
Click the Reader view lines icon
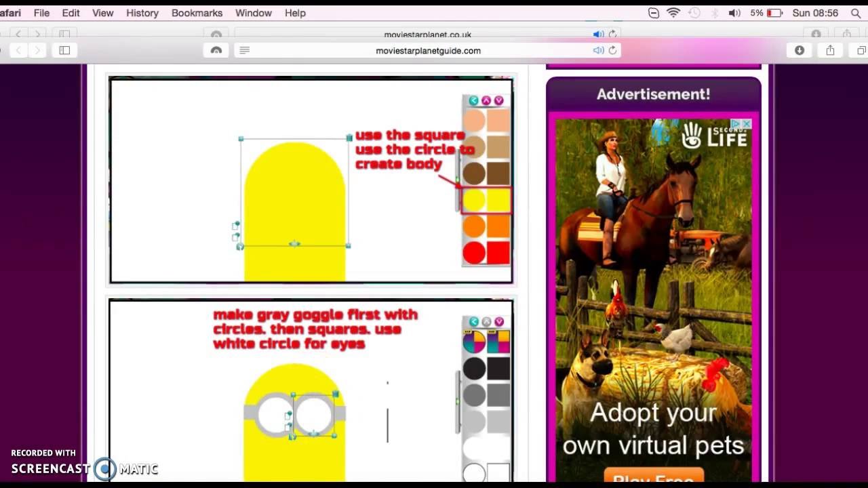coord(245,50)
